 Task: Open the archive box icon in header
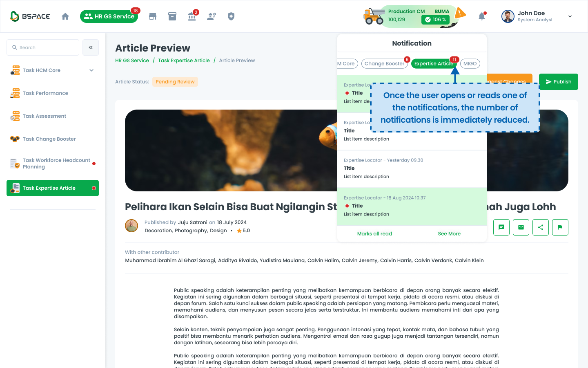(x=172, y=16)
